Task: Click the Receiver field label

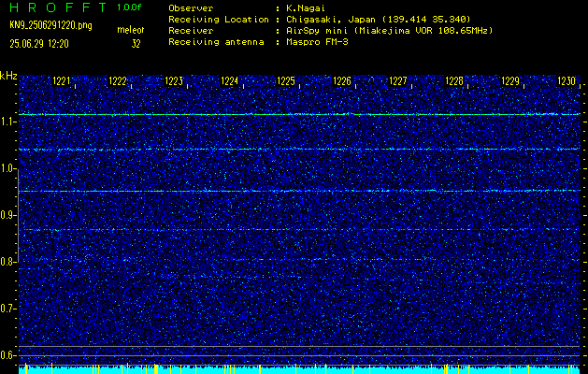Action: (x=191, y=30)
